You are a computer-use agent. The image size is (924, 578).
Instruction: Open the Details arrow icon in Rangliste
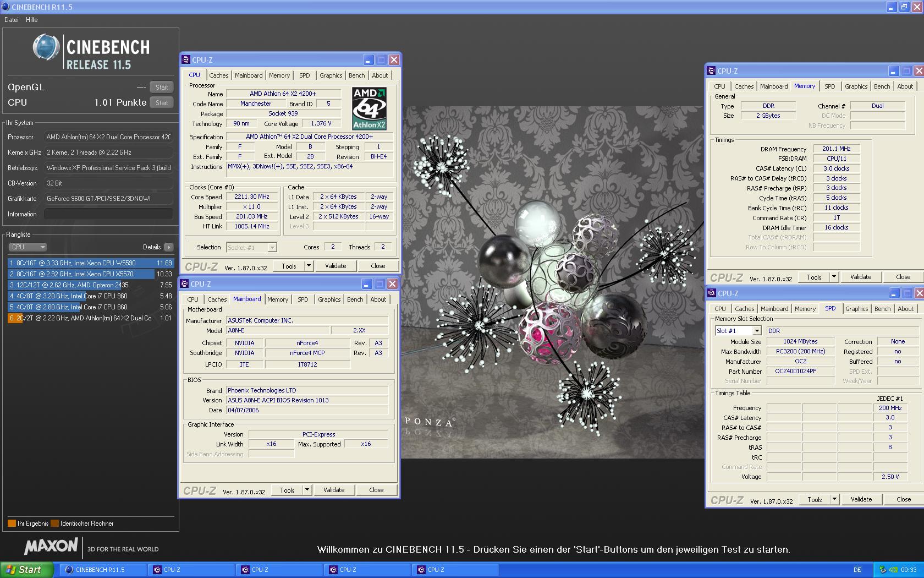click(x=169, y=247)
